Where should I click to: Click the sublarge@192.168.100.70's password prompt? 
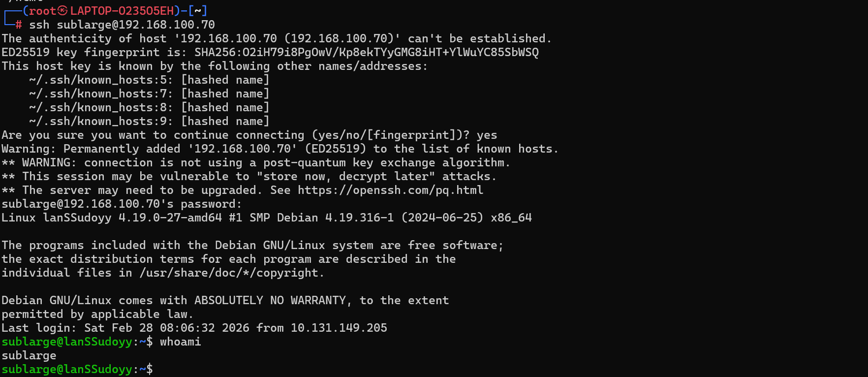[x=122, y=204]
